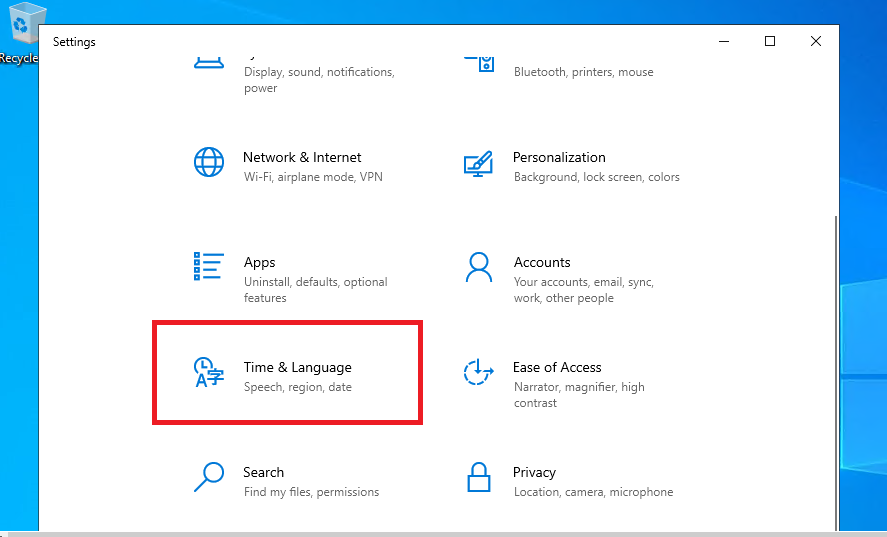
Task: Click 'Wi-Fi, airplane mode, VPN' text
Action: [x=313, y=177]
